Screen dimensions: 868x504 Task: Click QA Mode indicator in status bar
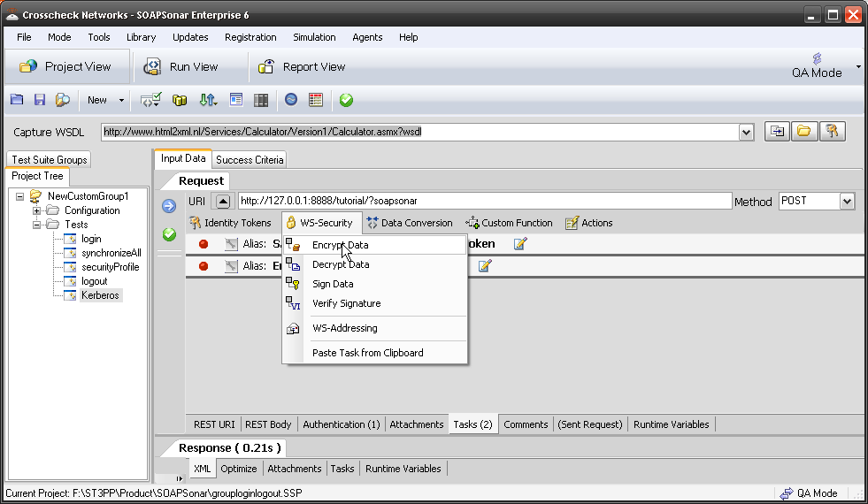pos(809,493)
